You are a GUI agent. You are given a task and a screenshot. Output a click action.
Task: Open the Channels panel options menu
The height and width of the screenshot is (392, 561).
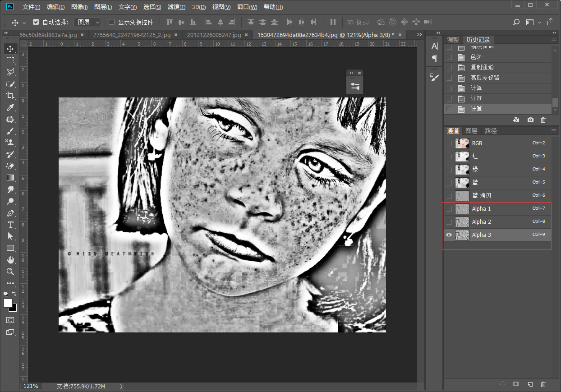pos(554,131)
